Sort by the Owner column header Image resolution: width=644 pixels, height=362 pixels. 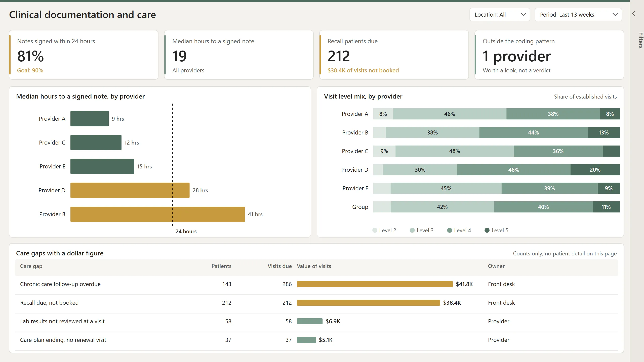[x=496, y=266]
